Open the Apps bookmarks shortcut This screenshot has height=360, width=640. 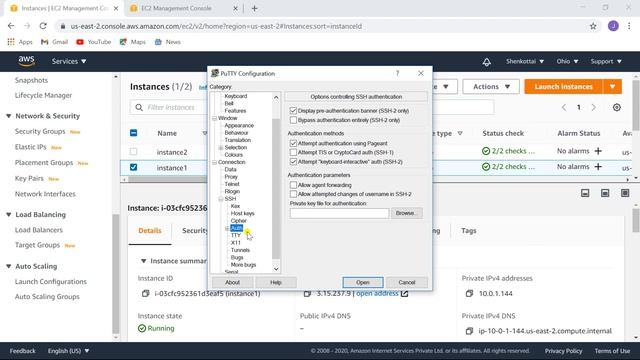tap(20, 42)
